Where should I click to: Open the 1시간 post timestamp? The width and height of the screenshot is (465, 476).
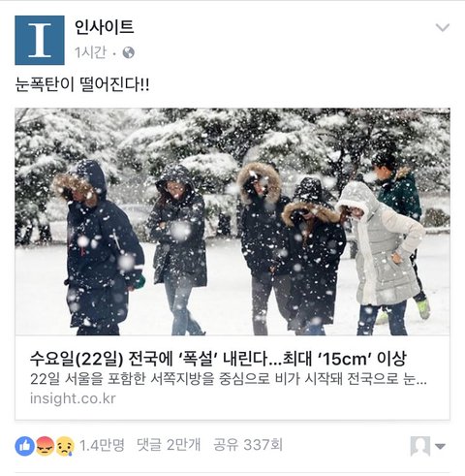pos(90,52)
